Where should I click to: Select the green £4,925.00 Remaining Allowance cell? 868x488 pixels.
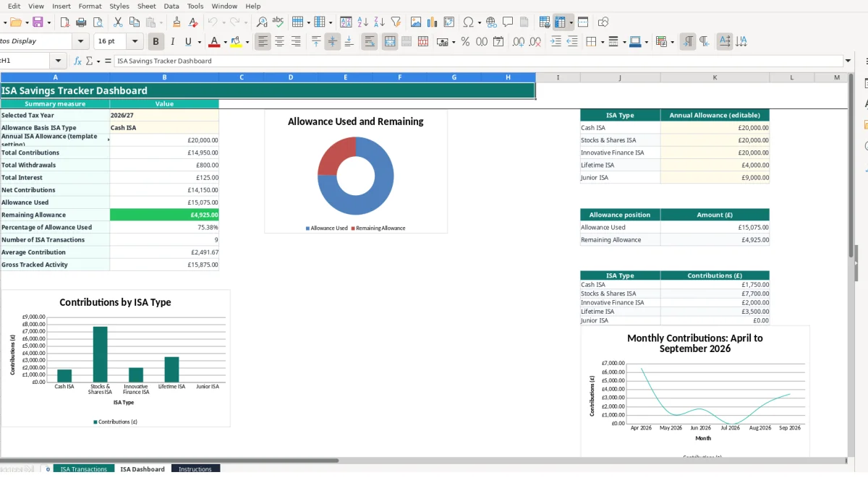164,215
